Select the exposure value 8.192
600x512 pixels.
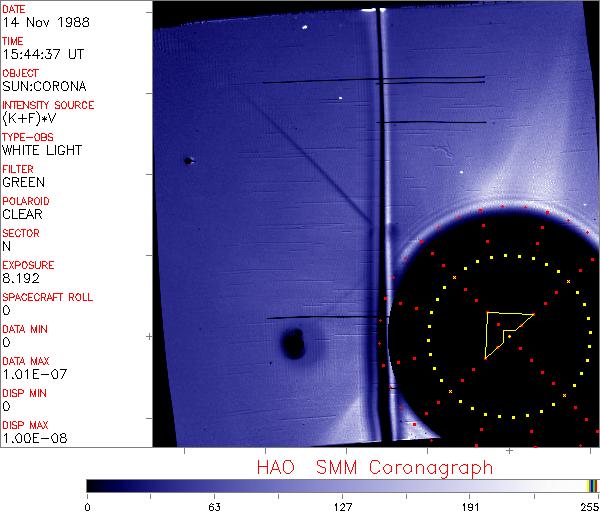tap(20, 279)
